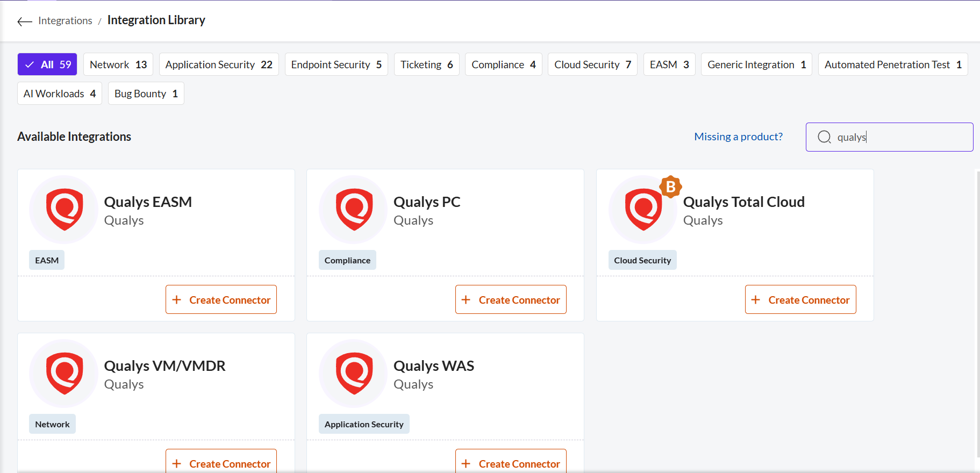Screen dimensions: 980x473
Task: Create Connector for Qualys WAS
Action: coord(511,462)
